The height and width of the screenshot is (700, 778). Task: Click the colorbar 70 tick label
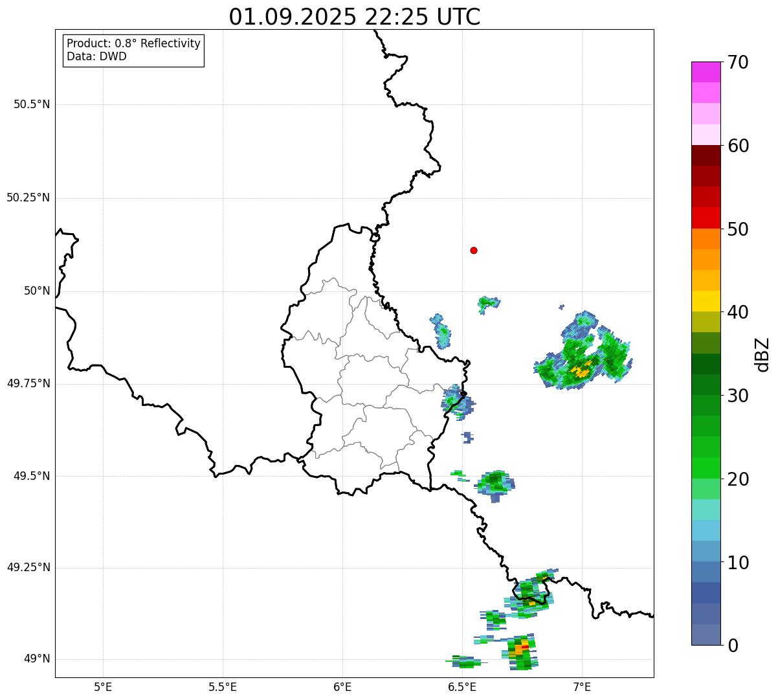tap(738, 62)
